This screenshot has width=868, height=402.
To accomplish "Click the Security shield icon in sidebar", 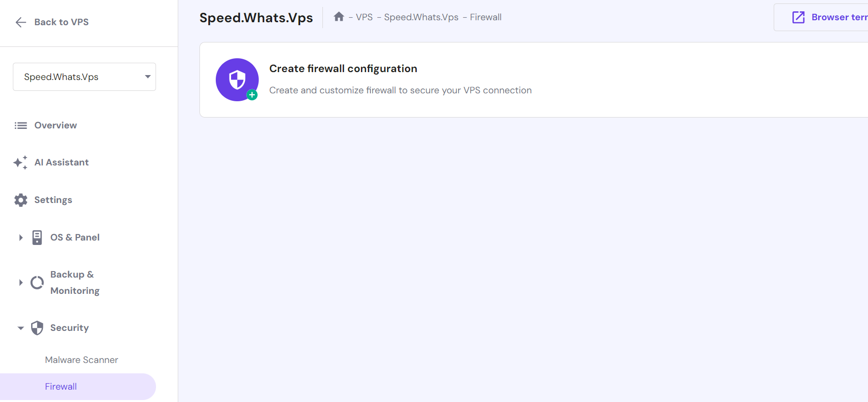I will (x=37, y=328).
